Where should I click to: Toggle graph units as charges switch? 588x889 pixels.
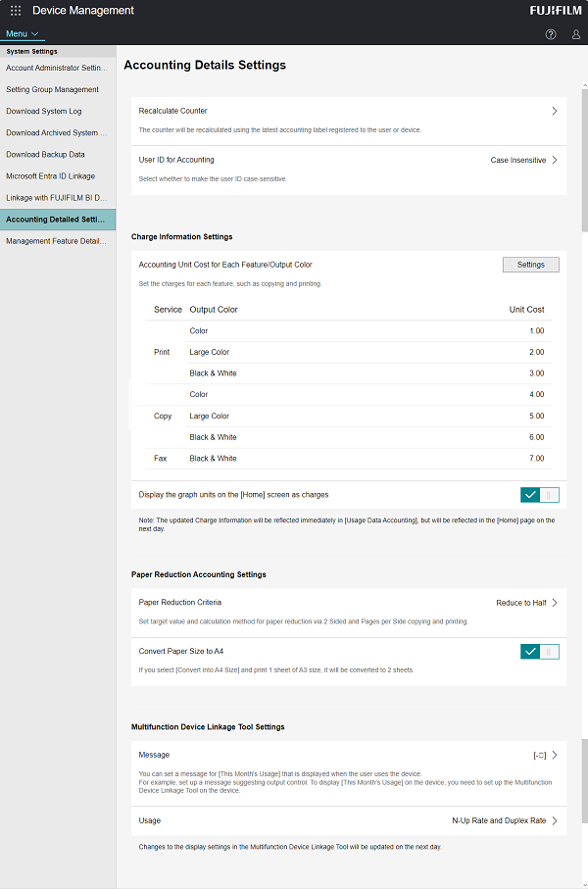click(x=539, y=495)
